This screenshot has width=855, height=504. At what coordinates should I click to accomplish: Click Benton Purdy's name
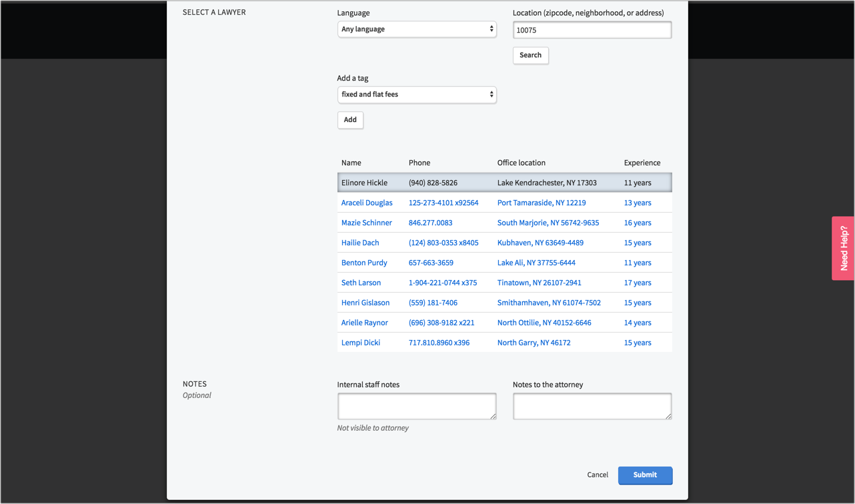[x=364, y=263]
